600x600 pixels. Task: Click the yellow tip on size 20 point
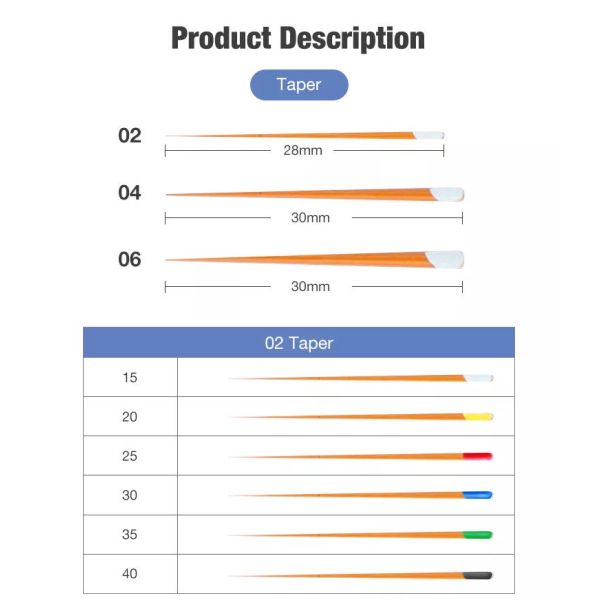[x=478, y=416]
